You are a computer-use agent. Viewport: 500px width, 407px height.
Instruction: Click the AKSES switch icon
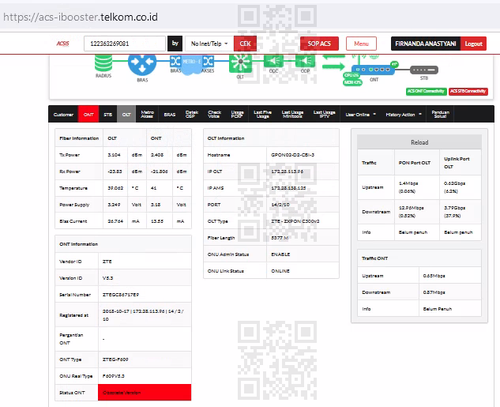click(208, 61)
